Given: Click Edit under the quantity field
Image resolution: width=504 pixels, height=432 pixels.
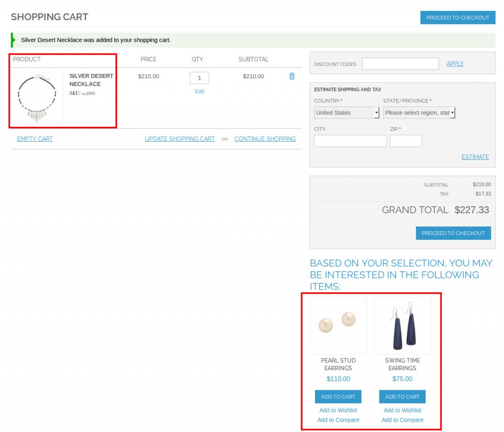Looking at the screenshot, I should pyautogui.click(x=199, y=92).
